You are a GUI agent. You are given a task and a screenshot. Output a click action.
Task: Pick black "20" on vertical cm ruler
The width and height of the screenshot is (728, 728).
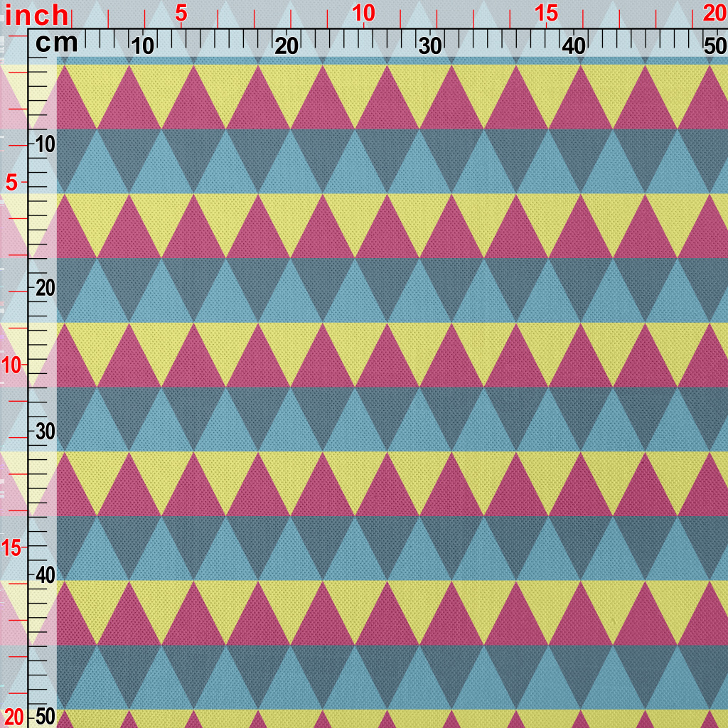coord(45,289)
